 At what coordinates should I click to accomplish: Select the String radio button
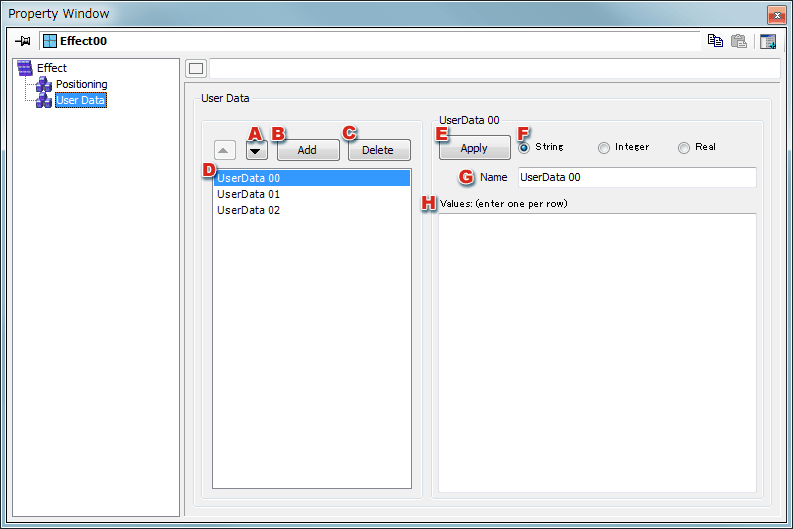524,148
